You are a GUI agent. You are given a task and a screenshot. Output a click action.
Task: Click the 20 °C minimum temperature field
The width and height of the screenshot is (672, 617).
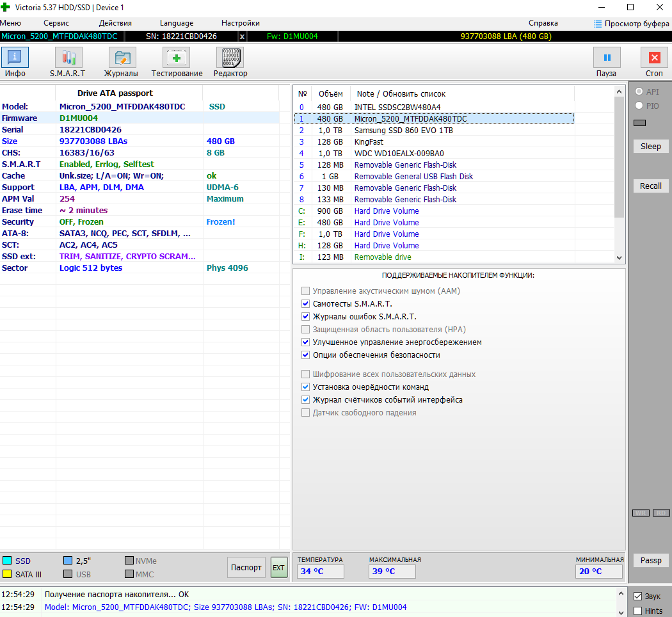tap(598, 572)
